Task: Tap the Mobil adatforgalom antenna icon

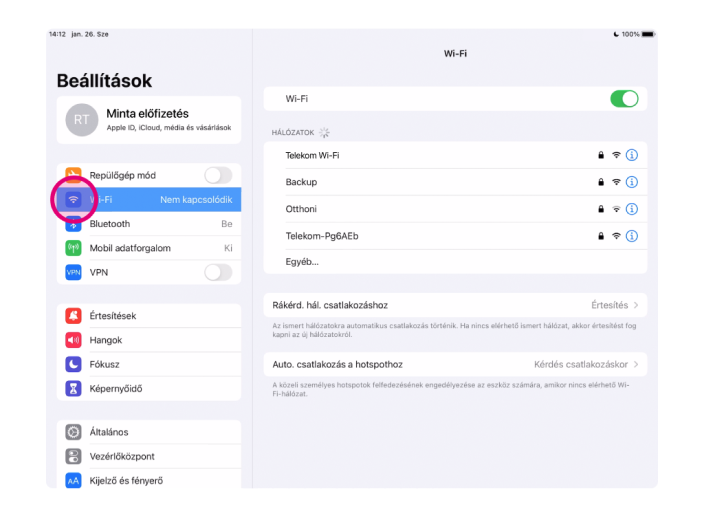Action: point(73,248)
